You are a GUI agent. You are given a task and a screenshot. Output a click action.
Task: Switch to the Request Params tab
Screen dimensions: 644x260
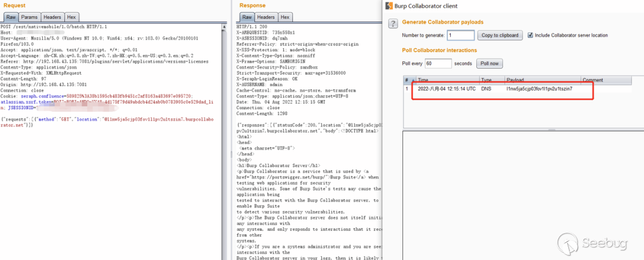[x=30, y=17]
